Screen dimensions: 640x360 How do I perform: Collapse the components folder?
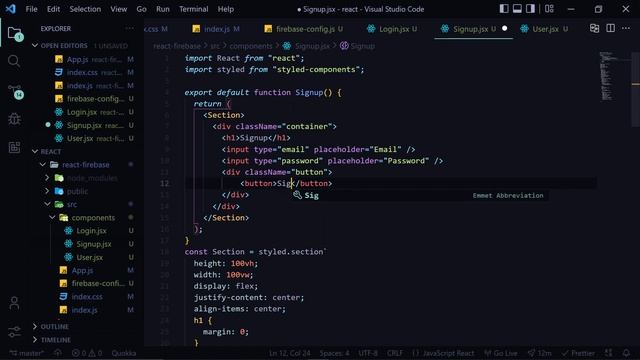pyautogui.click(x=52, y=218)
